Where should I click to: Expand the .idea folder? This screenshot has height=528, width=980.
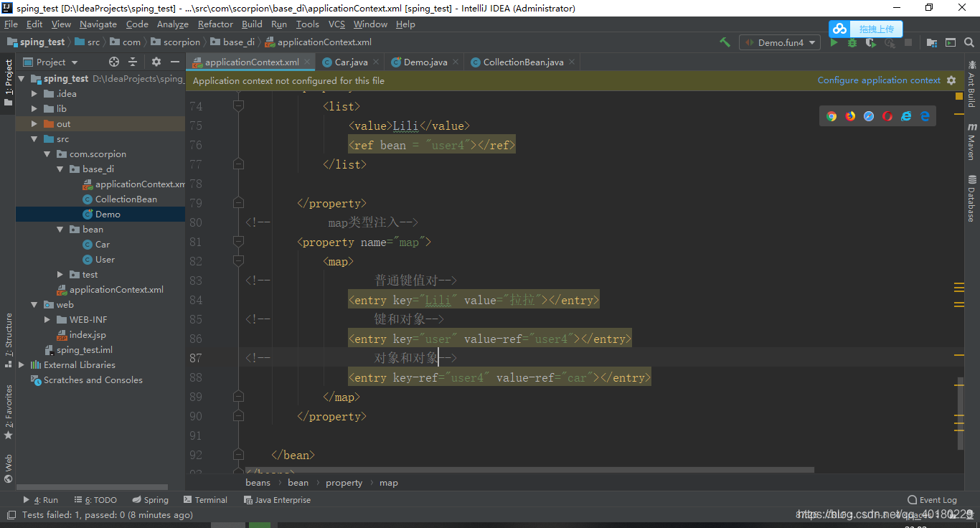click(34, 93)
